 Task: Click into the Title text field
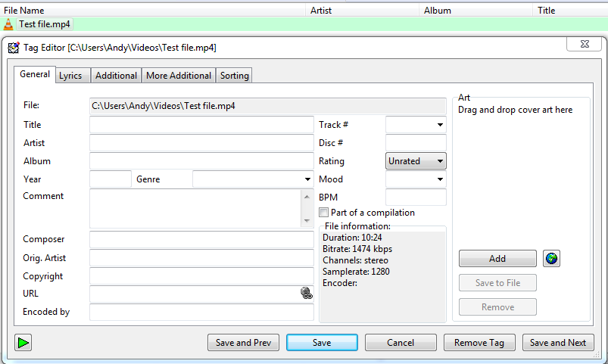[201, 125]
